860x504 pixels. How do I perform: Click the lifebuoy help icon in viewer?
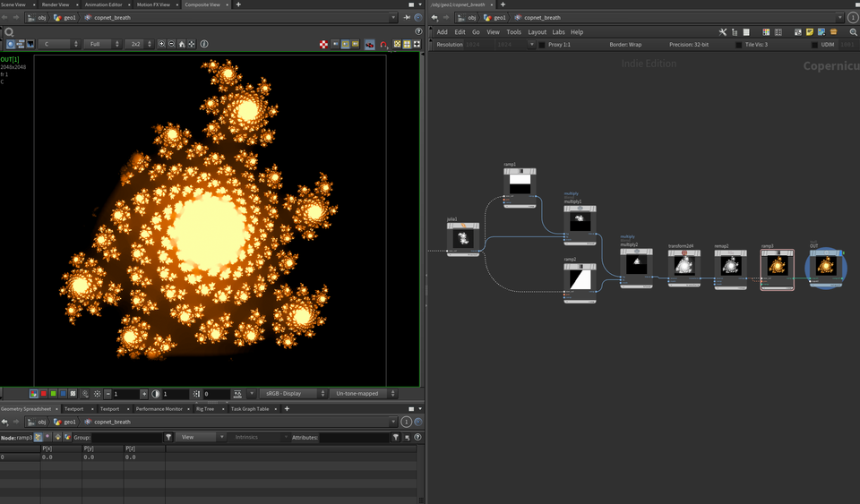click(x=323, y=44)
